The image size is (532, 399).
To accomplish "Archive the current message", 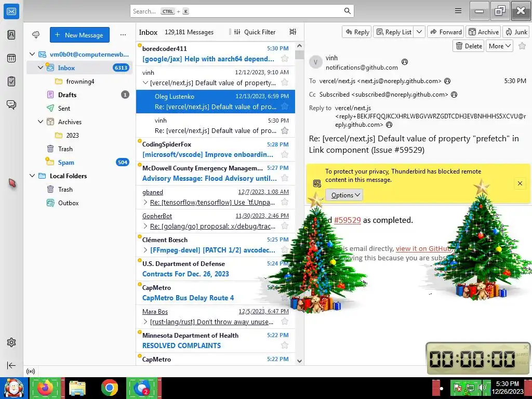I will coord(484,32).
